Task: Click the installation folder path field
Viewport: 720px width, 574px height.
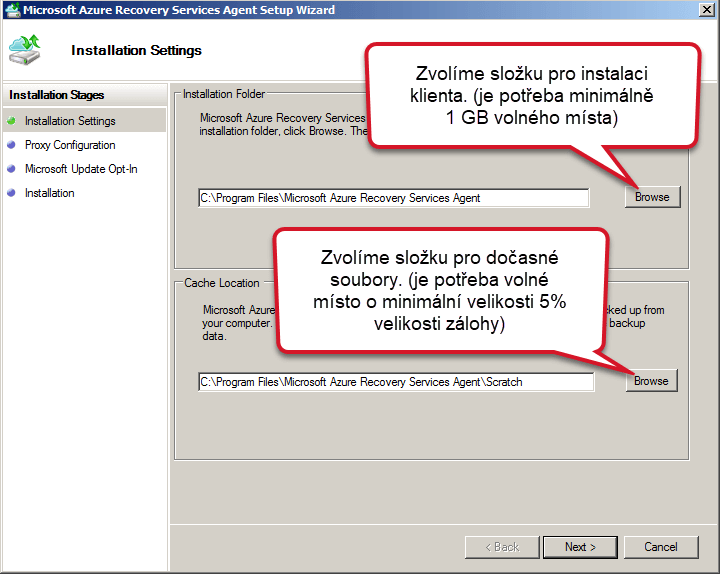Action: point(394,198)
